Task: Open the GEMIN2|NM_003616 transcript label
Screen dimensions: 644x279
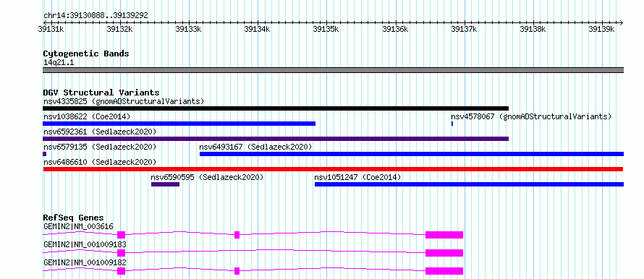Action: click(x=78, y=226)
